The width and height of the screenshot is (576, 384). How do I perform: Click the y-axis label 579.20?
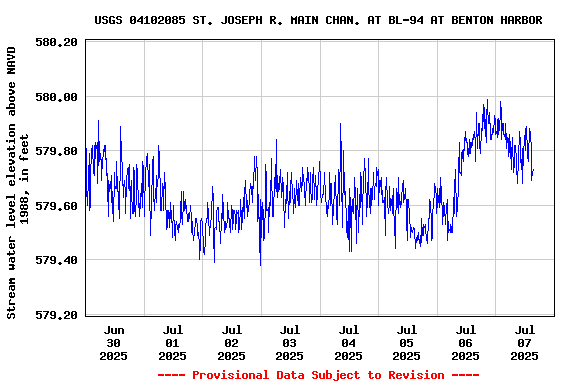[57, 315]
